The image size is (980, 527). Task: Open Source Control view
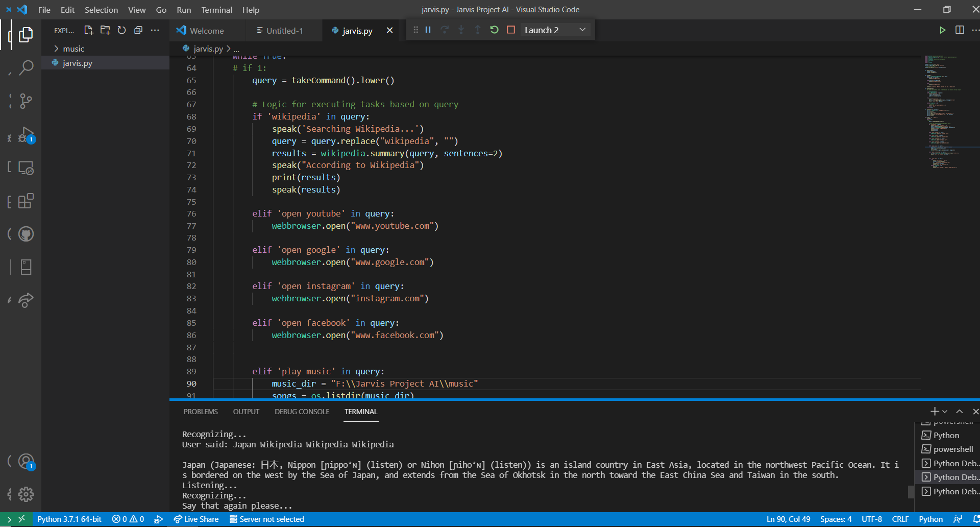point(26,101)
